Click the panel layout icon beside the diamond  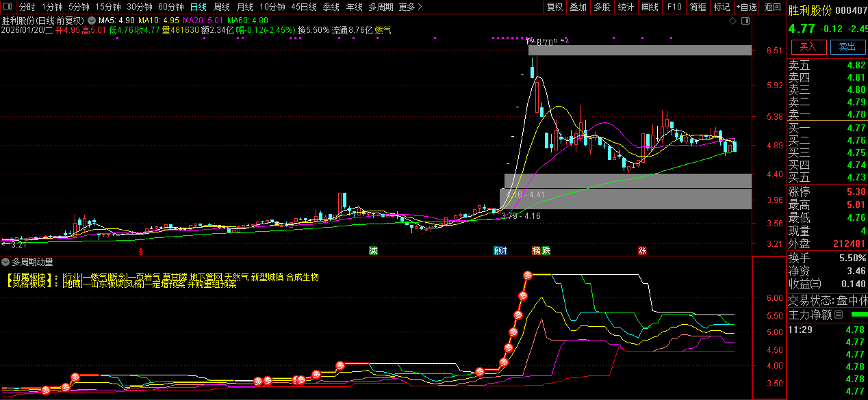point(745,21)
